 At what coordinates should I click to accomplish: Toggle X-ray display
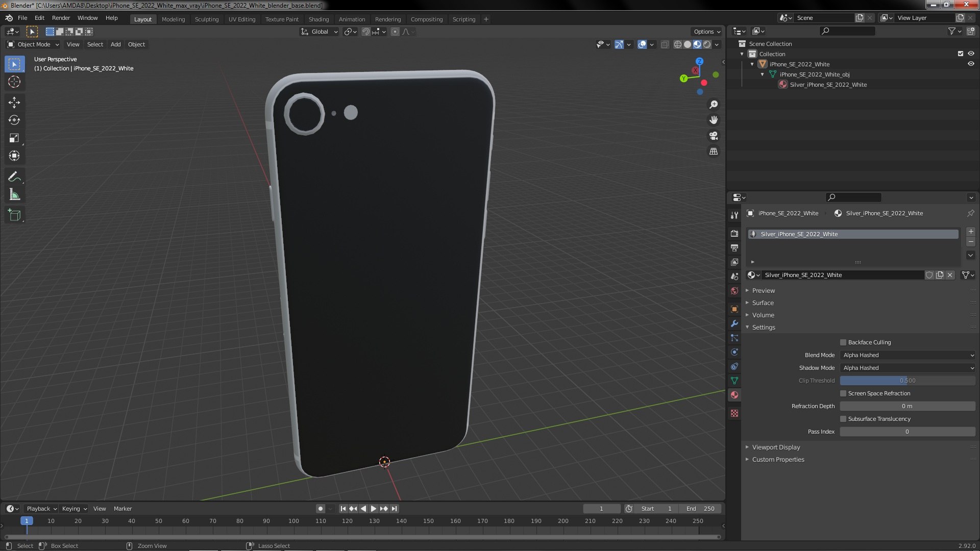[x=665, y=44]
